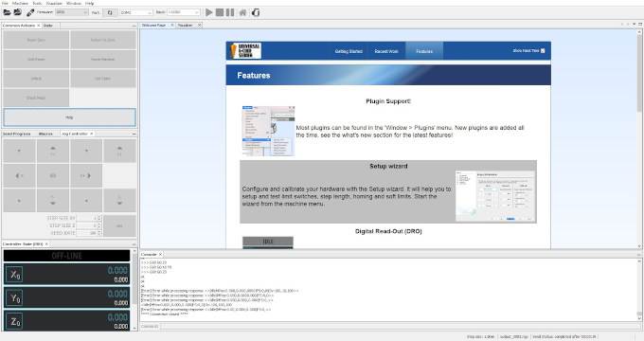This screenshot has width=644, height=341.
Task: Toggle the Show Next Time checkbox
Action: click(543, 51)
